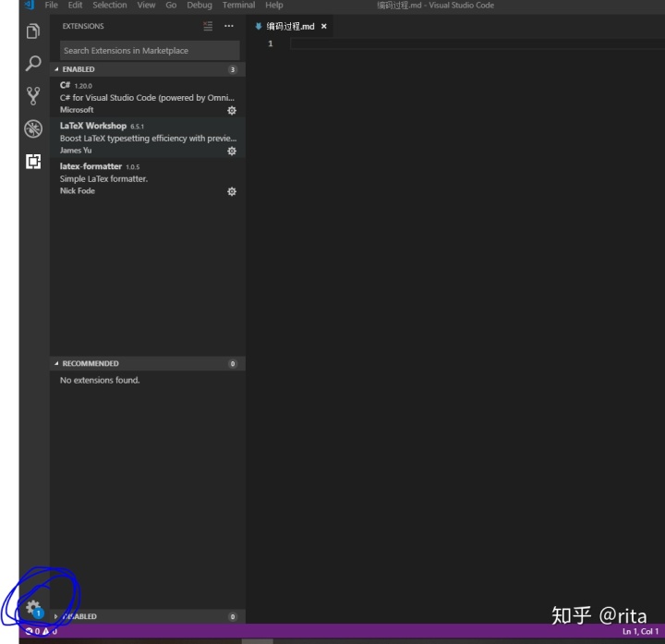Click the VS Code logo icon
This screenshot has width=665, height=644.
29,5
